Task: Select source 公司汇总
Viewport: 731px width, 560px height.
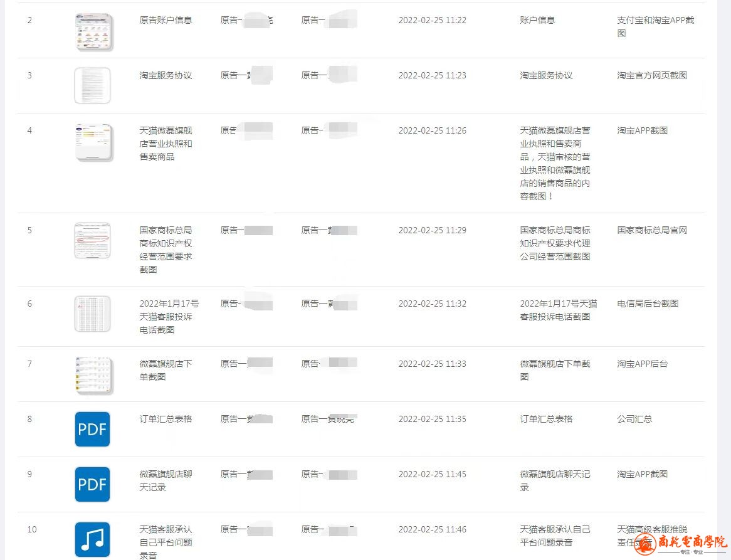Action: (x=634, y=419)
